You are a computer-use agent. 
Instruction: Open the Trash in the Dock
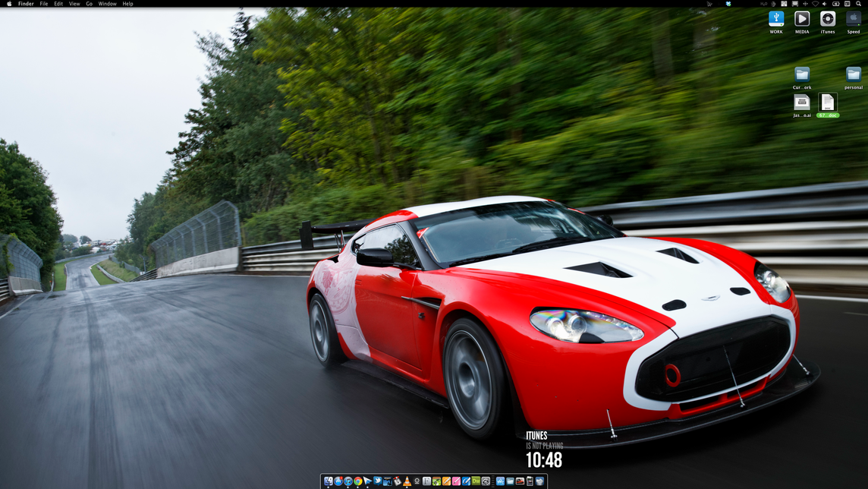pyautogui.click(x=539, y=481)
